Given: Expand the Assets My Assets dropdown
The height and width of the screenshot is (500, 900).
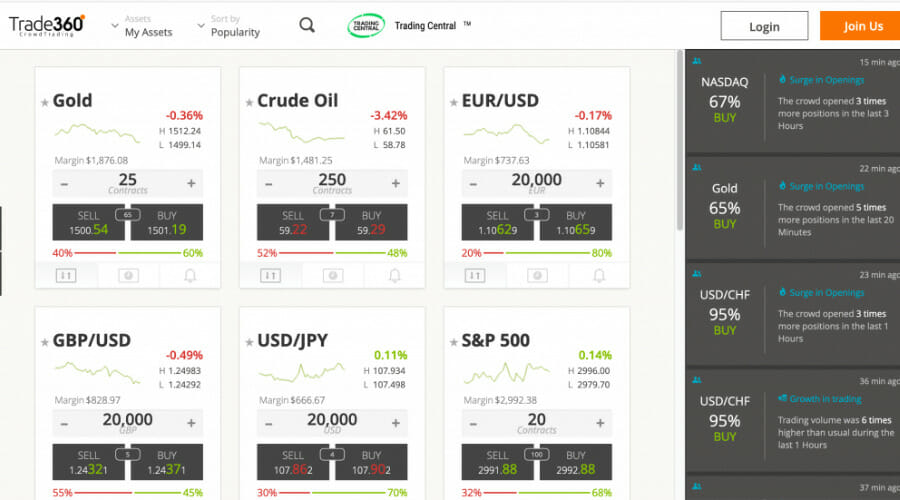Looking at the screenshot, I should (141, 26).
